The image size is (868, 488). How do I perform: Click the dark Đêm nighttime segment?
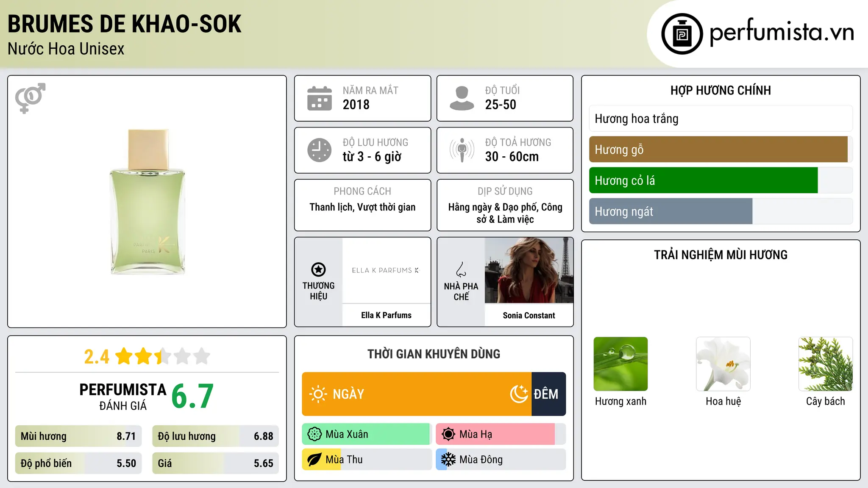[x=549, y=394]
